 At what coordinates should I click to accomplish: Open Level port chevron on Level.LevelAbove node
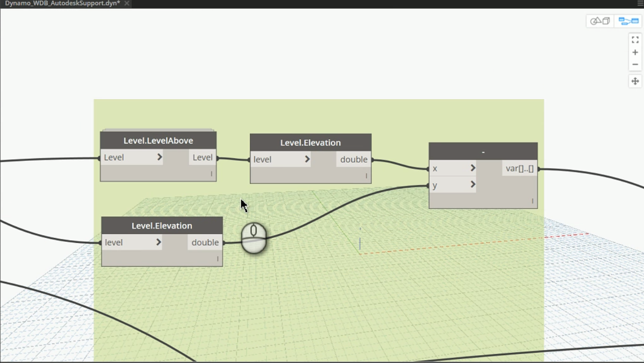click(159, 157)
